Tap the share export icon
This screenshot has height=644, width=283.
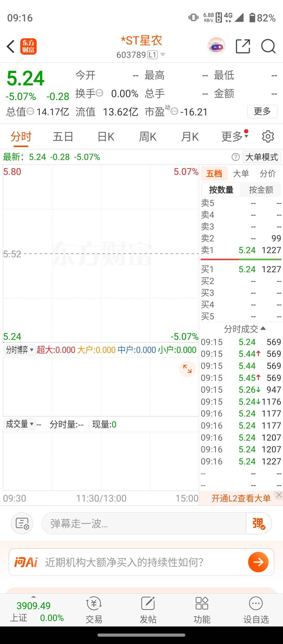pos(243,46)
